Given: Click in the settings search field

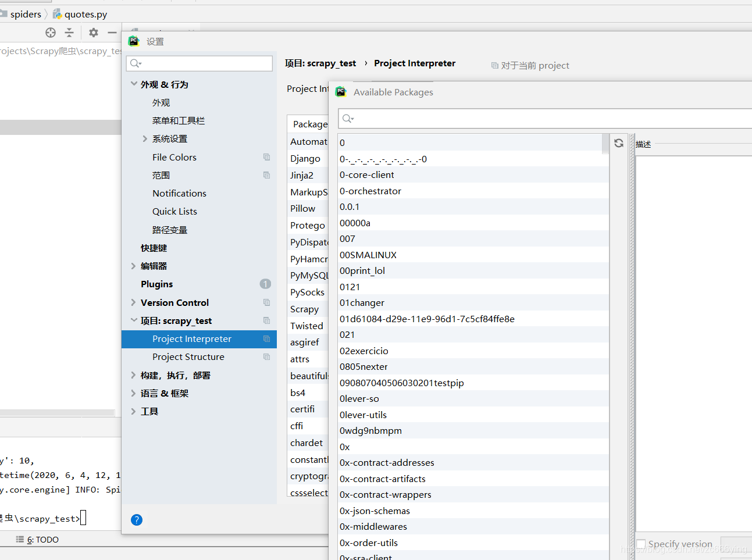Looking at the screenshot, I should [x=199, y=63].
